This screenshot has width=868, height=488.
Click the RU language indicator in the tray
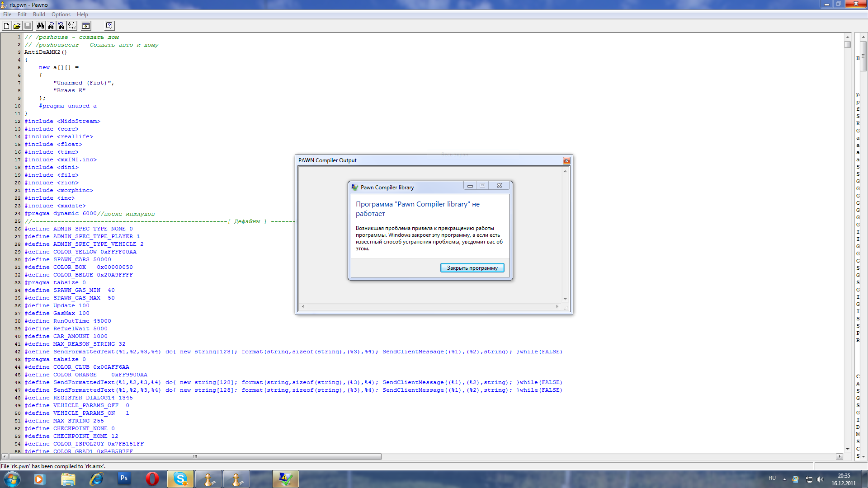(x=772, y=478)
